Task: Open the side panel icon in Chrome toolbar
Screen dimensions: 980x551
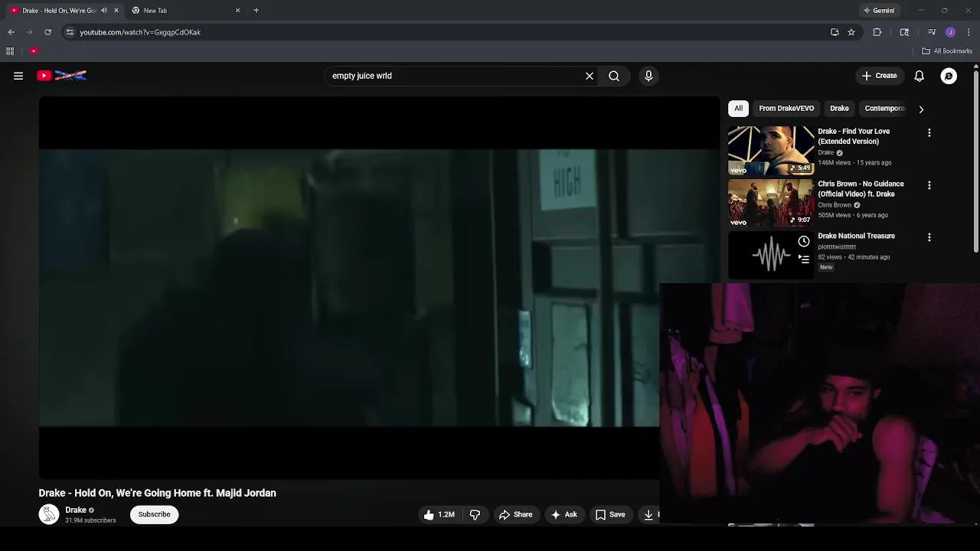Action: coord(904,32)
